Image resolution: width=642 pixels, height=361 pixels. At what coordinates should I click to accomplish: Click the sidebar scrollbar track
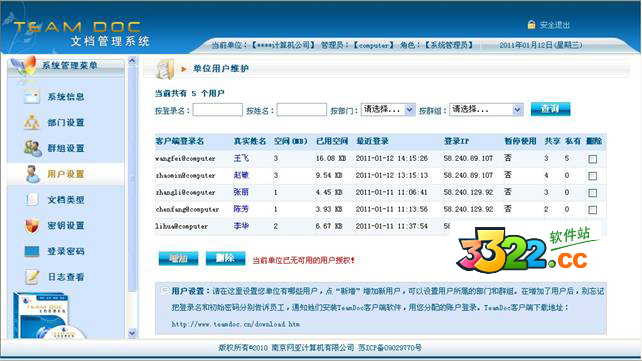tap(132, 196)
